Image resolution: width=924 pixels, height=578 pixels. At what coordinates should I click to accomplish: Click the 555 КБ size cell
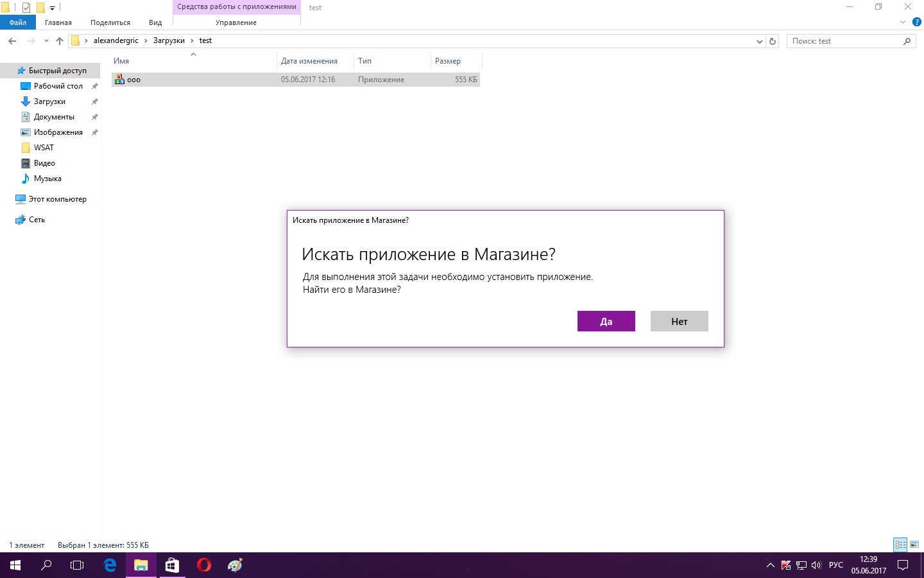click(466, 80)
